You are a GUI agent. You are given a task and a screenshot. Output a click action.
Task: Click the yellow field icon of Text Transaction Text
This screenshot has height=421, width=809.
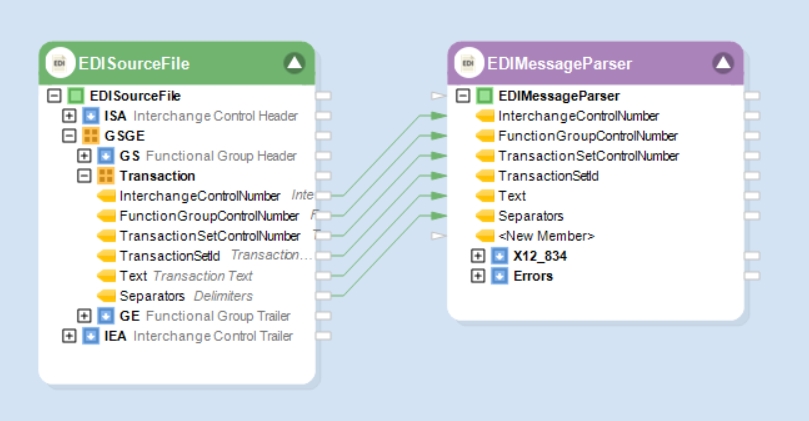(x=106, y=276)
